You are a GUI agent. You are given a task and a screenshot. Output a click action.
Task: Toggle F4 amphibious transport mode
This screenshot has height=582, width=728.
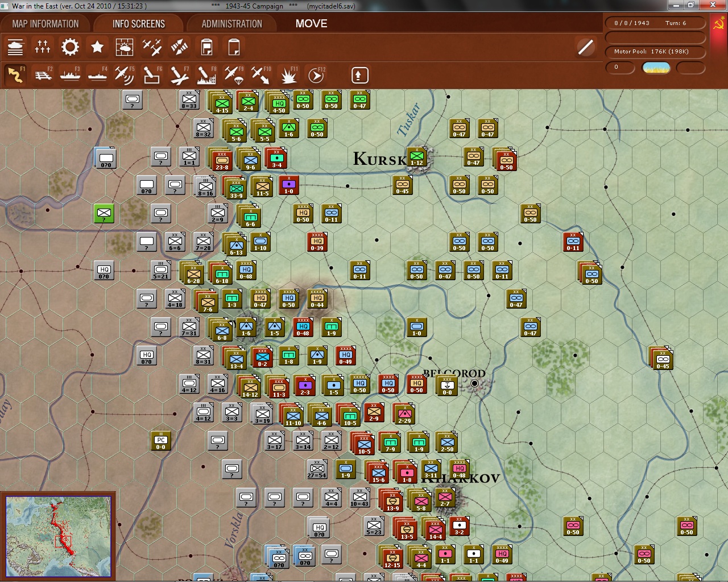pos(97,75)
